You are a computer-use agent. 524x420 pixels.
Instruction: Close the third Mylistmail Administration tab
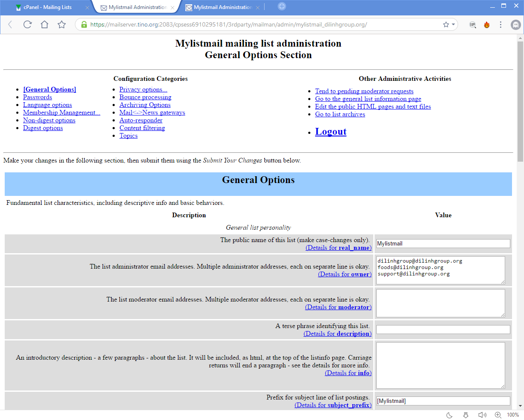click(258, 7)
